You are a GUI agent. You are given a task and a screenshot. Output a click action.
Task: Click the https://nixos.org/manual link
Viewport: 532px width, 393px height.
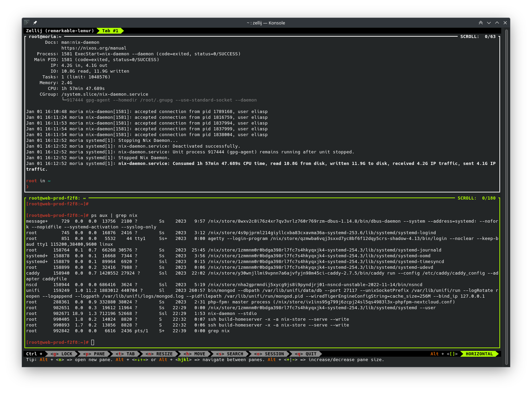tap(94, 48)
